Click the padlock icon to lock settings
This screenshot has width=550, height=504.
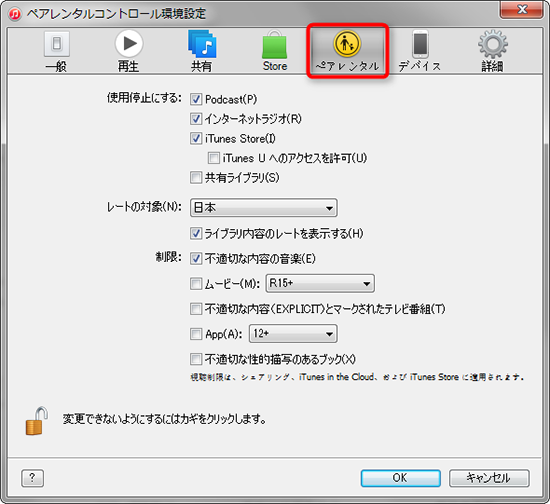(36, 421)
